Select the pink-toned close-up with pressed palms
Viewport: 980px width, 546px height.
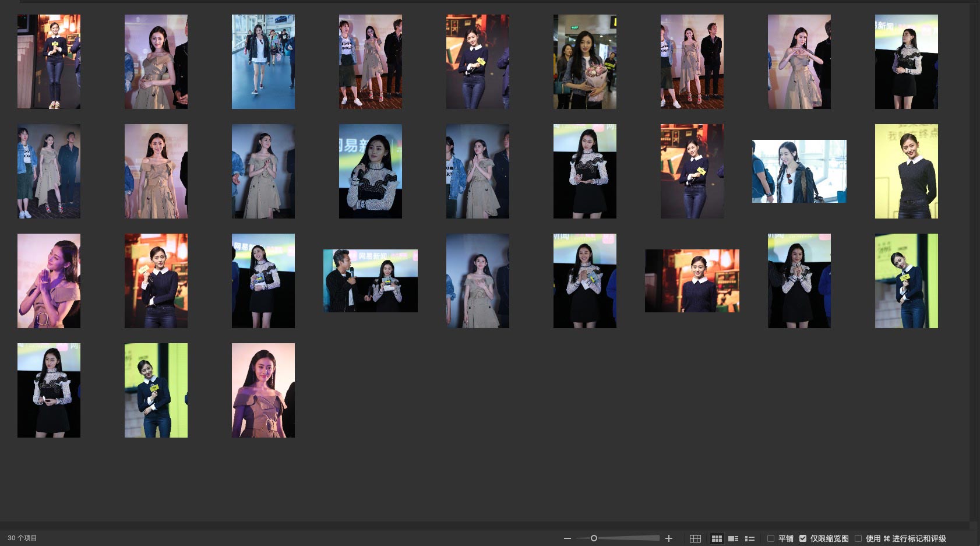point(49,281)
